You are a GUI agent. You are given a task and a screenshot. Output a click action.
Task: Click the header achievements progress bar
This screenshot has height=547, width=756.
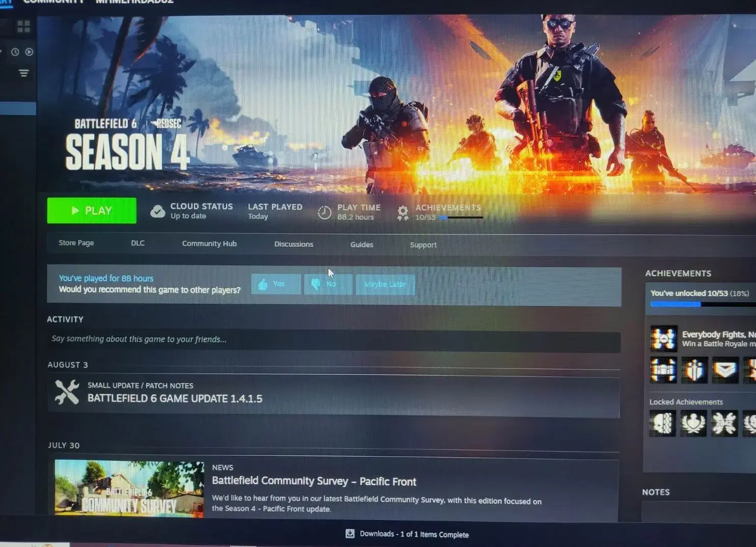click(461, 218)
